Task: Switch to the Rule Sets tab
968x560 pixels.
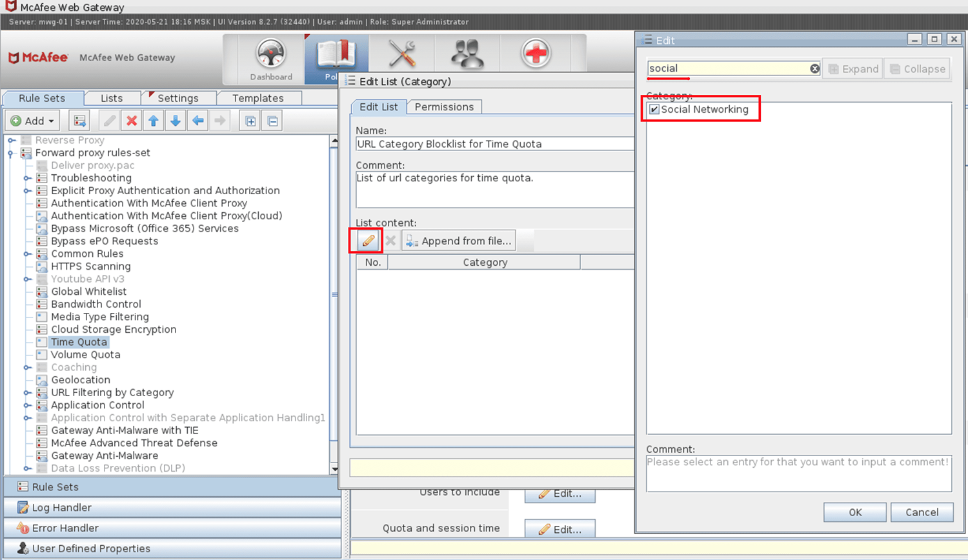Action: 43,98
